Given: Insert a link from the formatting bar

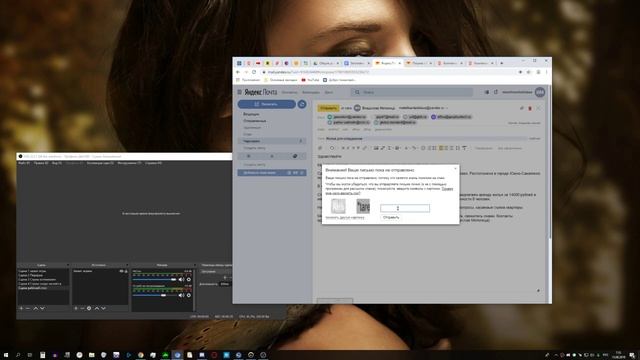Looking at the screenshot, I should (x=365, y=148).
